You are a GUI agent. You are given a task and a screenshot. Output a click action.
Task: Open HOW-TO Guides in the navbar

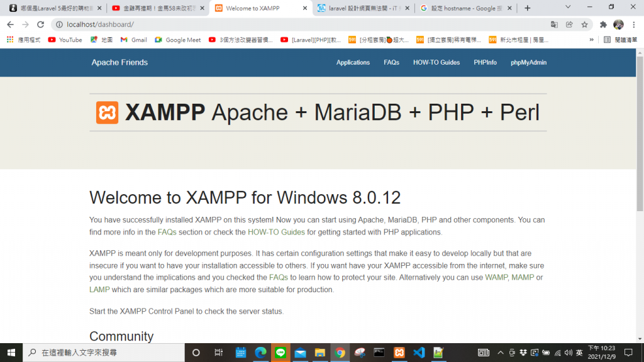pyautogui.click(x=436, y=62)
